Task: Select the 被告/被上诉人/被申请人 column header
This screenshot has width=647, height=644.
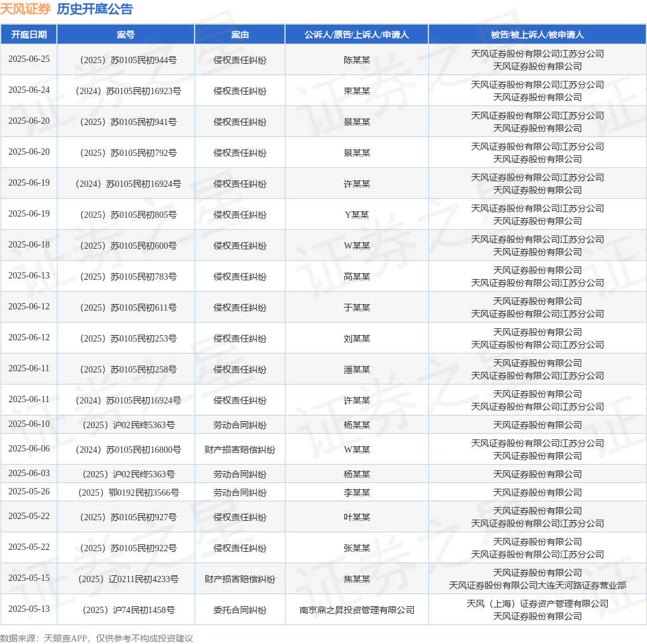Action: (x=537, y=35)
